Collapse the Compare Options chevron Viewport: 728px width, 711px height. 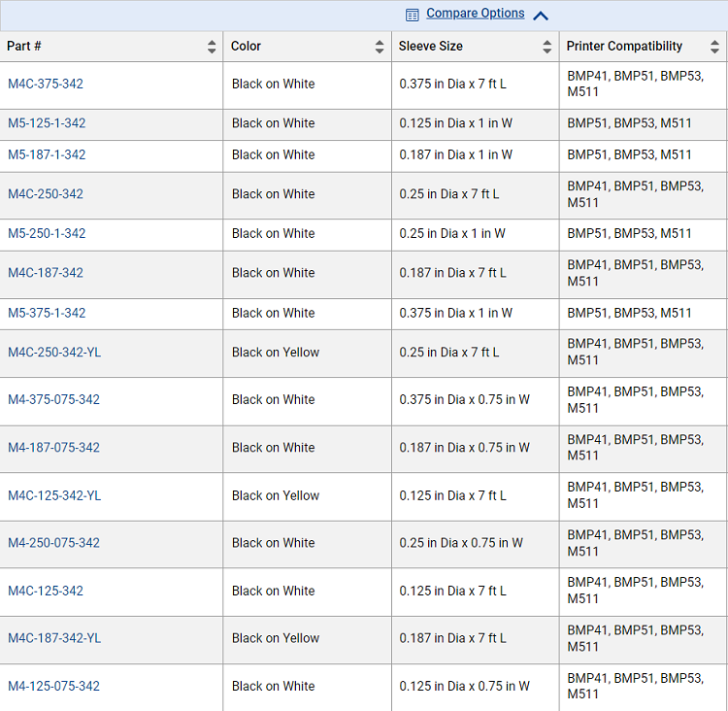click(541, 17)
